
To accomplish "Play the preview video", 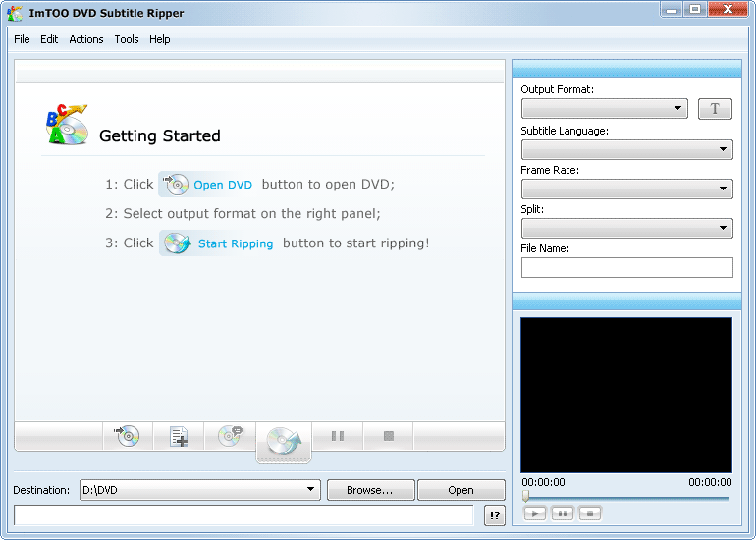I will pyautogui.click(x=535, y=513).
